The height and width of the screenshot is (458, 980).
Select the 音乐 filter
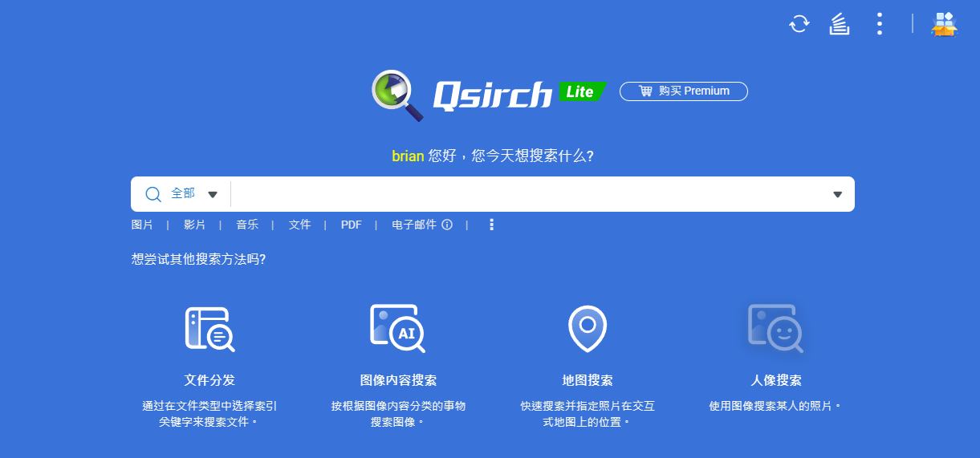(247, 225)
